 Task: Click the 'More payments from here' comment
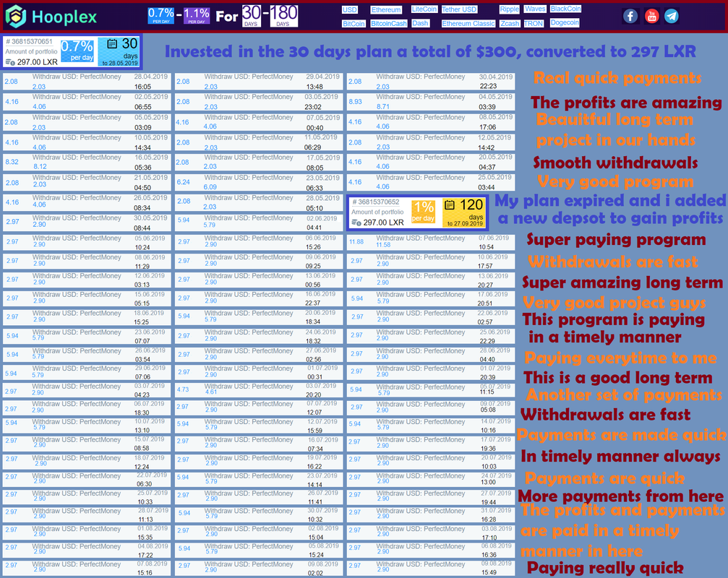(x=620, y=496)
